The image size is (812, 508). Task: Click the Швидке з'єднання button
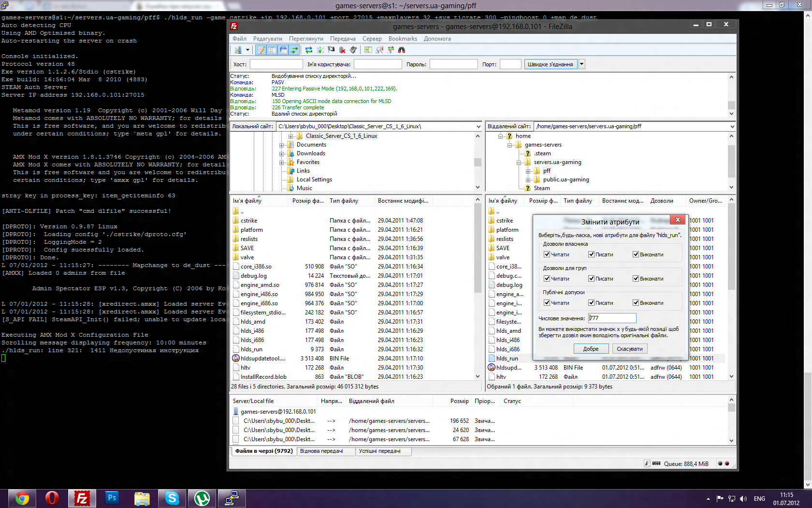551,64
